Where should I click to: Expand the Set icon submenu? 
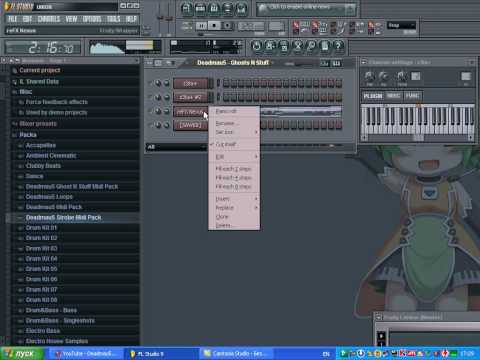click(x=234, y=132)
